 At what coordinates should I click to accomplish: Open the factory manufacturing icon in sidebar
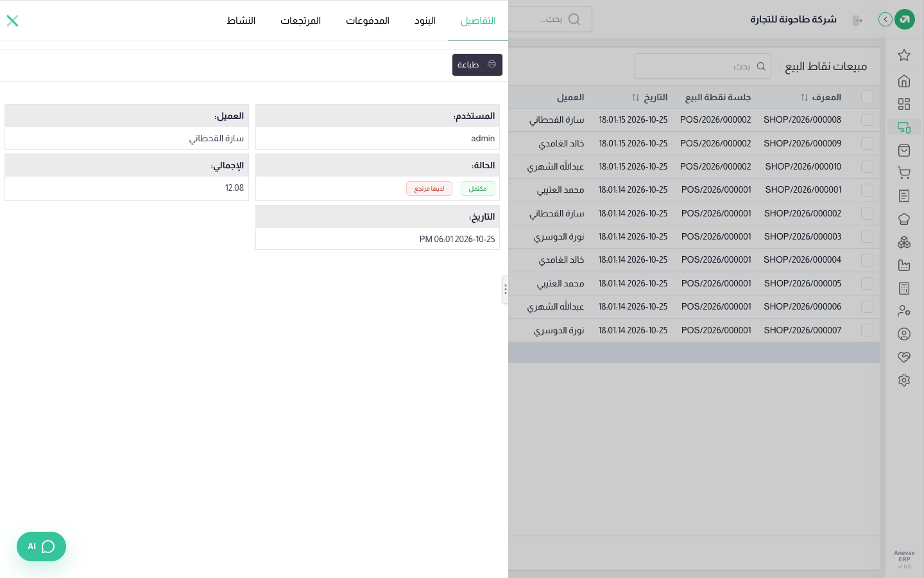904,265
